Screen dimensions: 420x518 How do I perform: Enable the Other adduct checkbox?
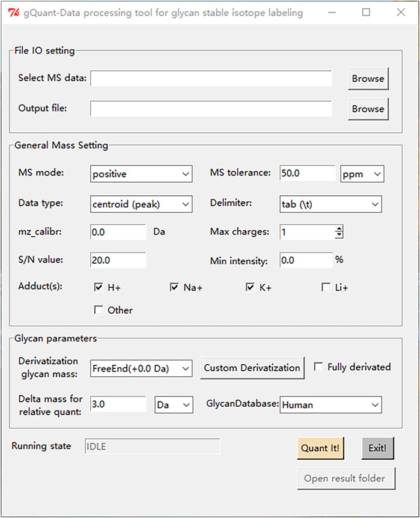(x=99, y=310)
